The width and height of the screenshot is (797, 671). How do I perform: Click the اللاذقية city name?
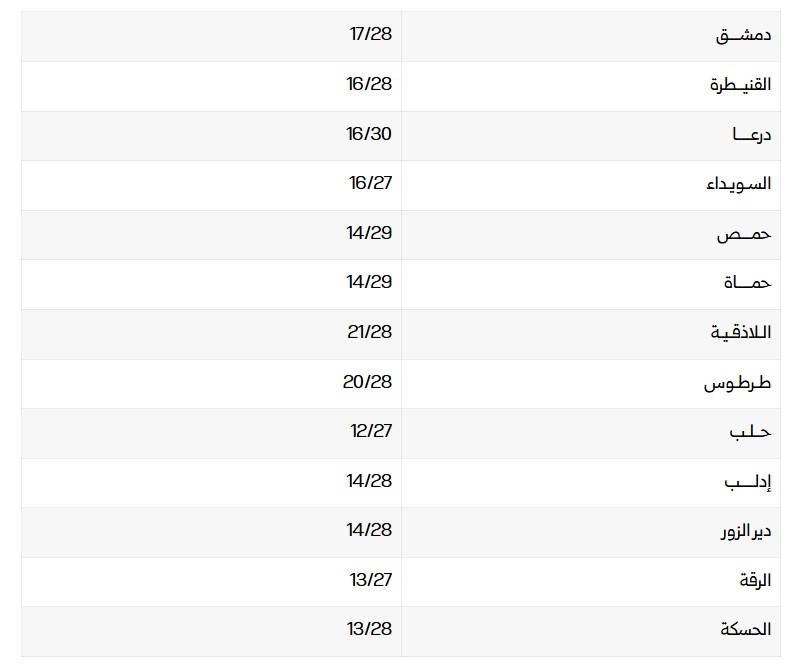(x=739, y=332)
